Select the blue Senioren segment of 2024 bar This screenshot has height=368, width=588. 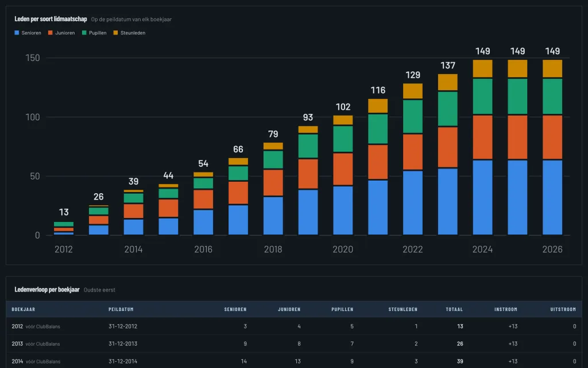pos(482,198)
